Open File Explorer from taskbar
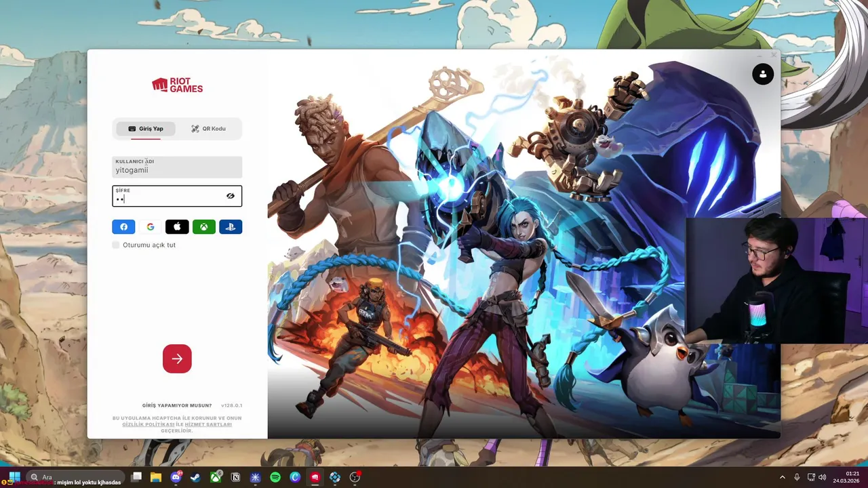This screenshot has height=488, width=868. click(x=156, y=477)
